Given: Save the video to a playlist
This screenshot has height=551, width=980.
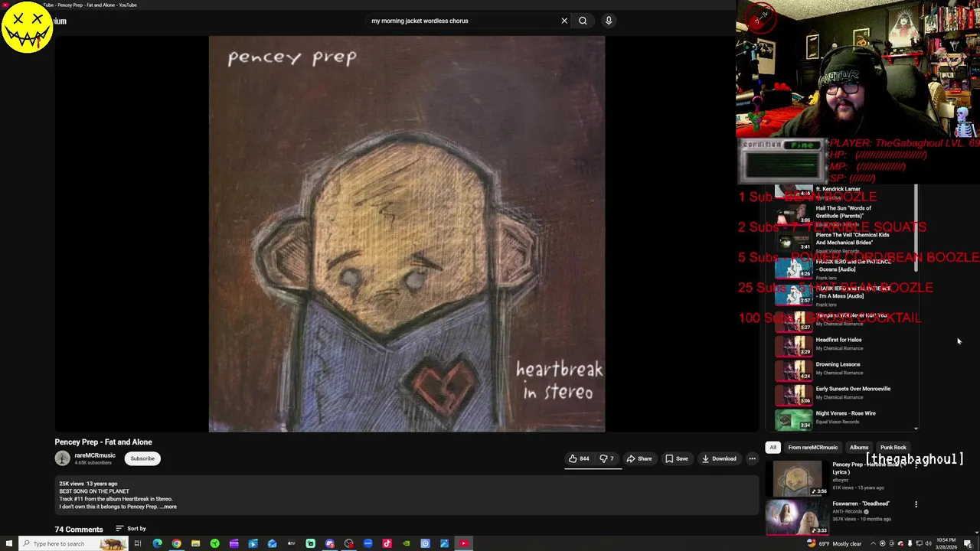Looking at the screenshot, I should point(677,458).
